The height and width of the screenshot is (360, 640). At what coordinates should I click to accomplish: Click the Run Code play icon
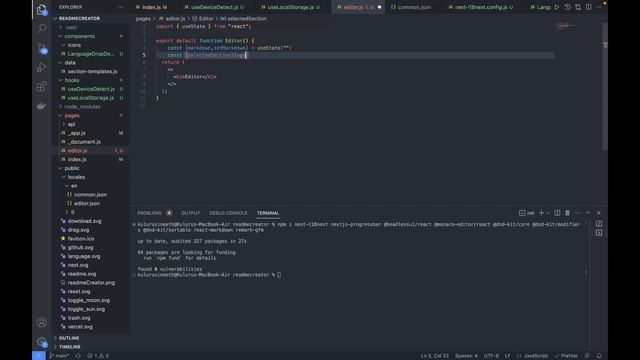pos(557,7)
